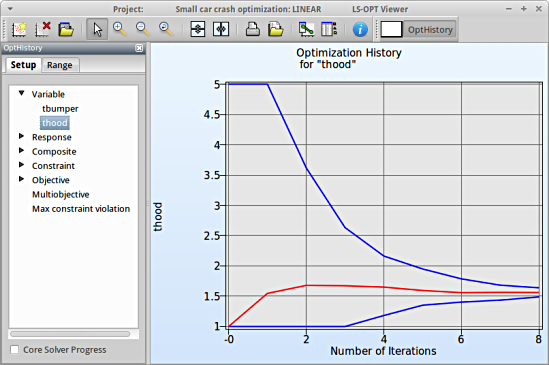This screenshot has width=549, height=365.
Task: Click the split vertical layout icon
Action: click(x=221, y=29)
